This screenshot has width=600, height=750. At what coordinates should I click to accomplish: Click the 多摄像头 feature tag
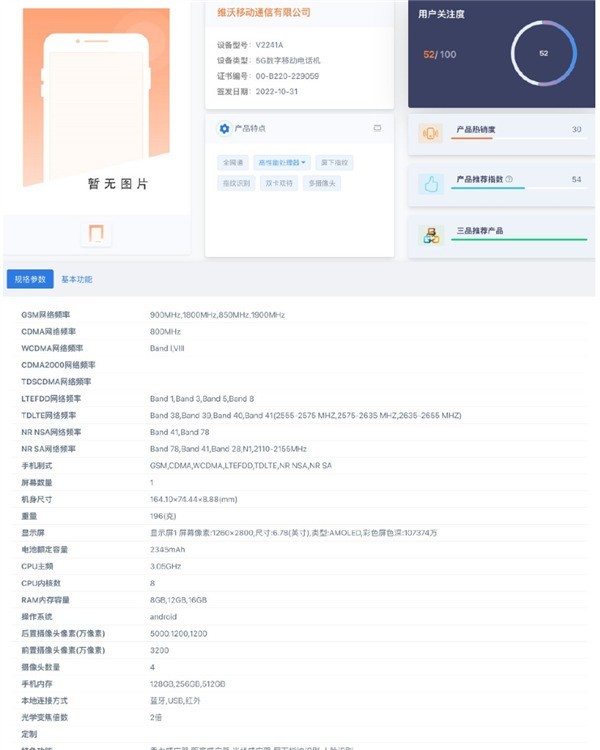pyautogui.click(x=322, y=183)
